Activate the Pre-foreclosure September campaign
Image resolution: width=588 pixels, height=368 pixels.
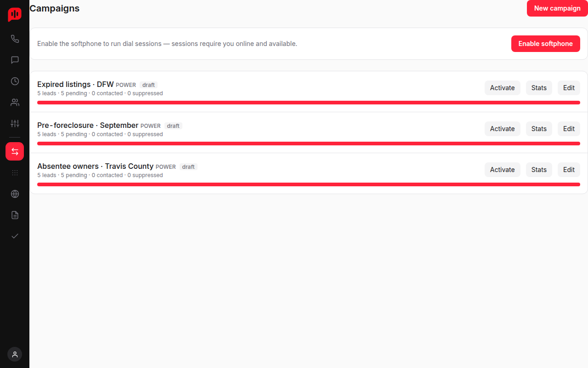pos(503,129)
